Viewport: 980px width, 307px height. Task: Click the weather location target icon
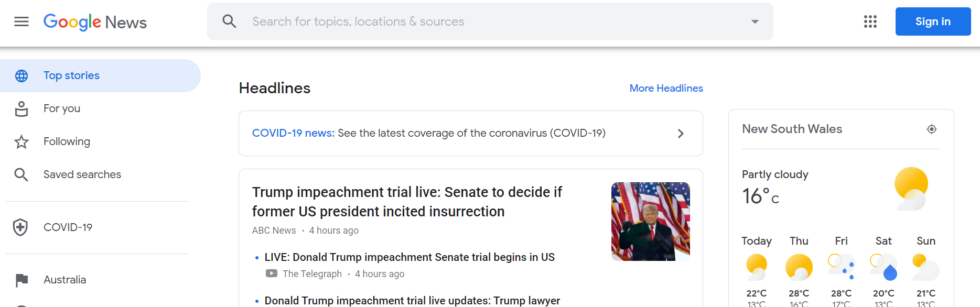pyautogui.click(x=931, y=129)
